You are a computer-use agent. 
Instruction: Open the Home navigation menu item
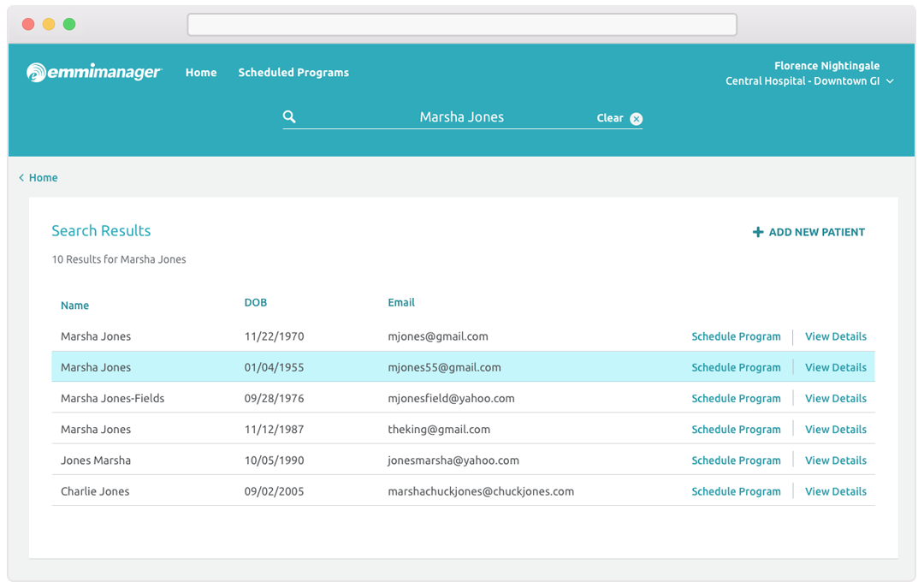[201, 73]
